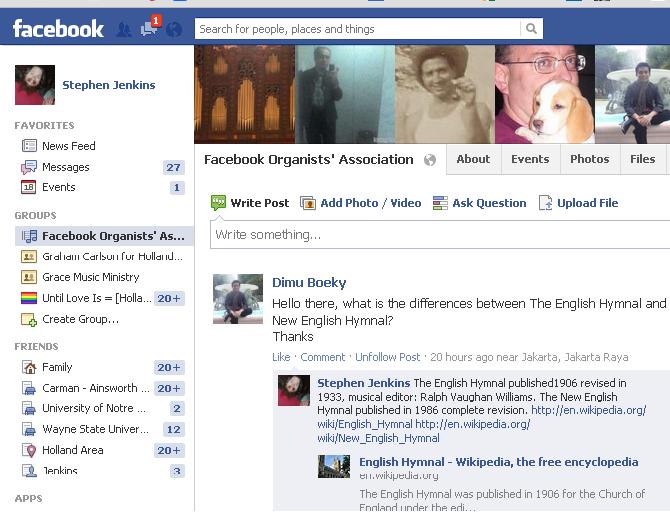
Task: Open English Hymnal - Wikipedia link preview title
Action: 499,462
